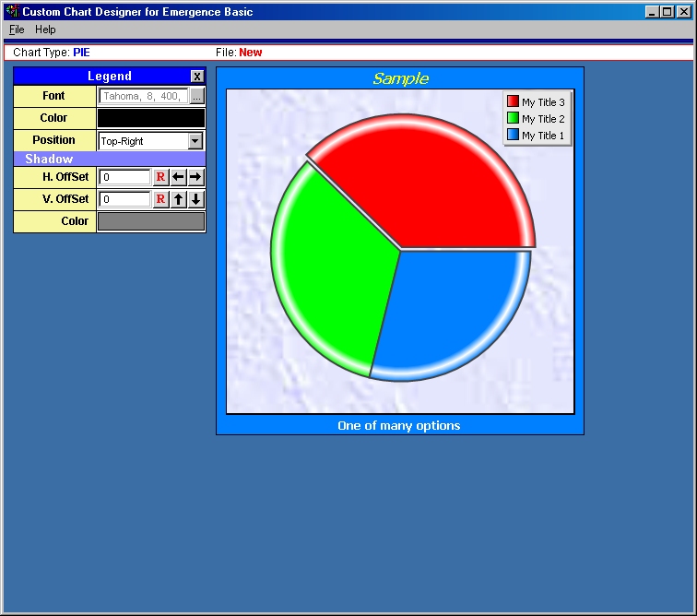Image resolution: width=697 pixels, height=616 pixels.
Task: Pick the legend text Color swatch
Action: (151, 118)
